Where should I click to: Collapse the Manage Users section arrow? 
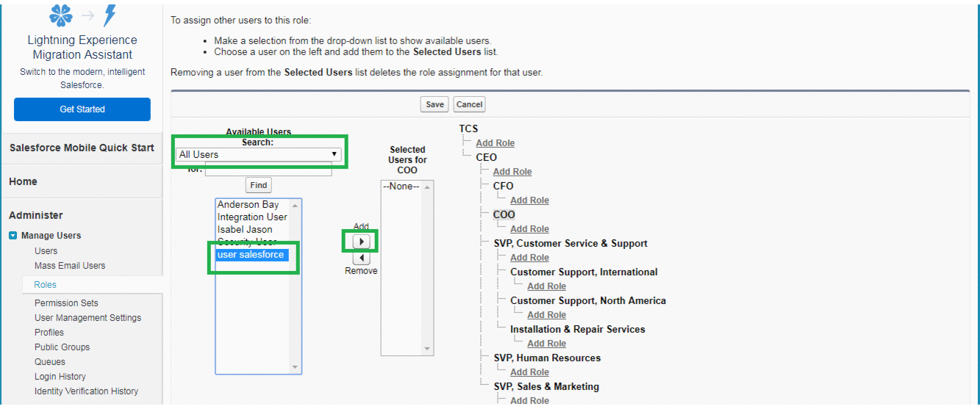tap(13, 236)
